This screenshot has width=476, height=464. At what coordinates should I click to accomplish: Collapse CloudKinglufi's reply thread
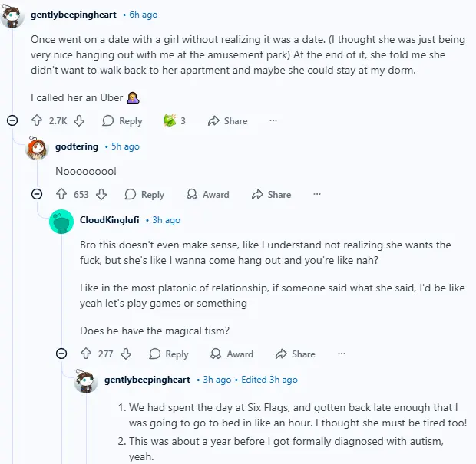61,354
